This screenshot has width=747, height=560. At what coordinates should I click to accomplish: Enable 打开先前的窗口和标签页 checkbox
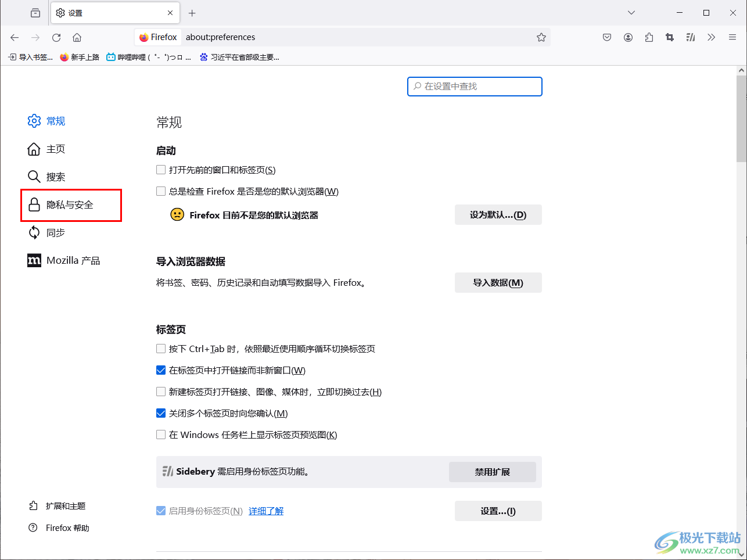point(161,170)
